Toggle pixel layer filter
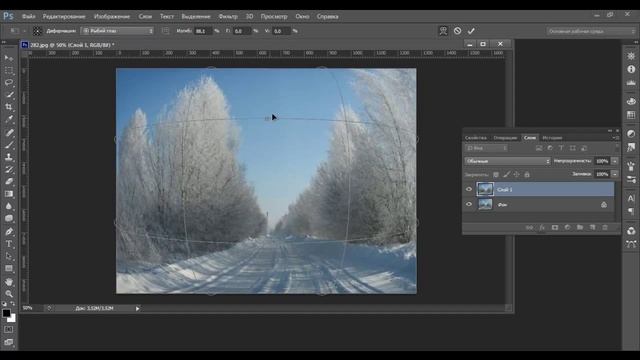 coord(539,148)
